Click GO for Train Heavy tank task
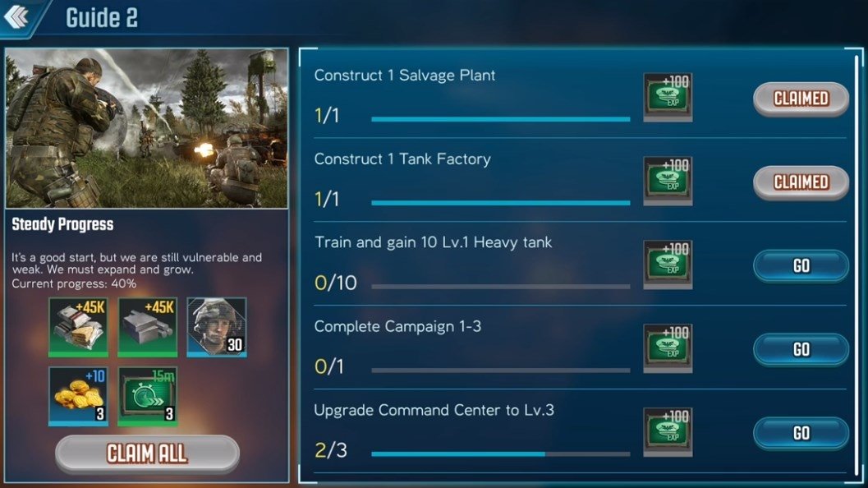 tap(801, 266)
